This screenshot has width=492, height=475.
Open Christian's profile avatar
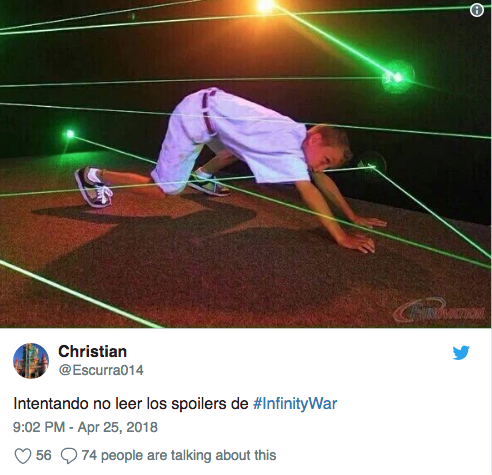click(x=31, y=361)
